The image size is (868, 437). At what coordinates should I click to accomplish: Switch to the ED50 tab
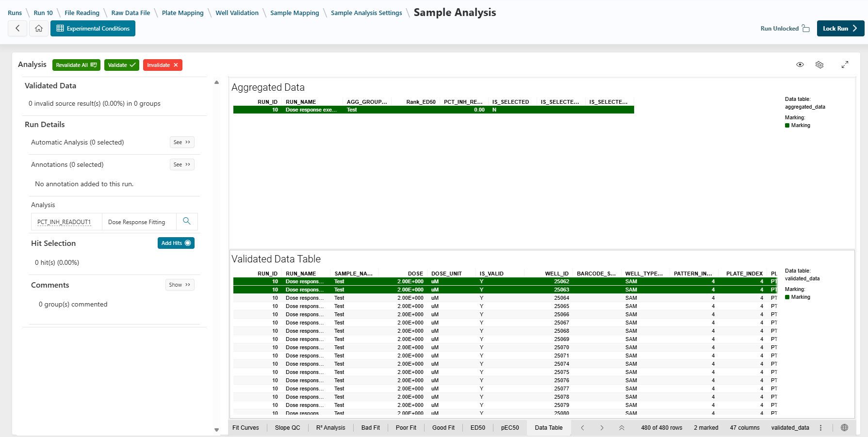pyautogui.click(x=478, y=428)
